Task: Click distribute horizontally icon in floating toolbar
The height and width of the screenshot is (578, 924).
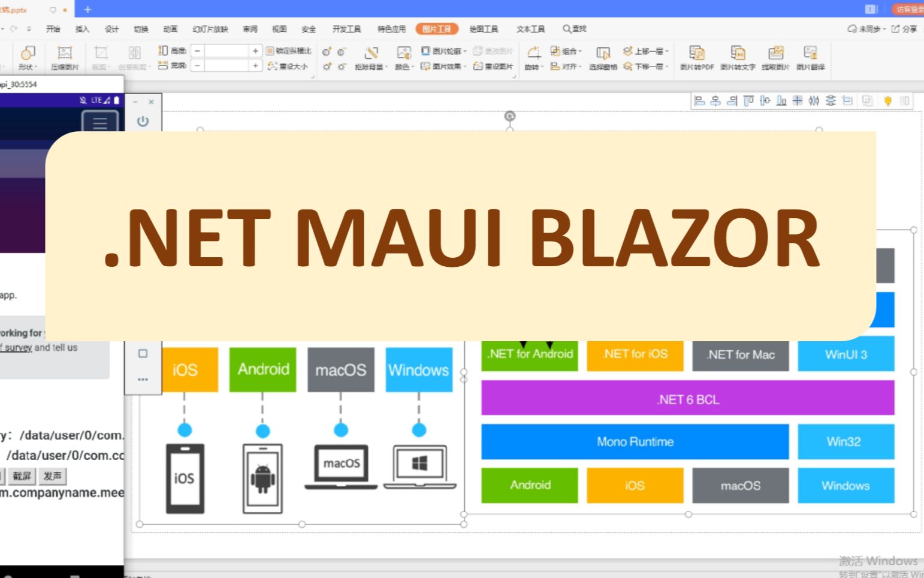Action: (x=814, y=101)
